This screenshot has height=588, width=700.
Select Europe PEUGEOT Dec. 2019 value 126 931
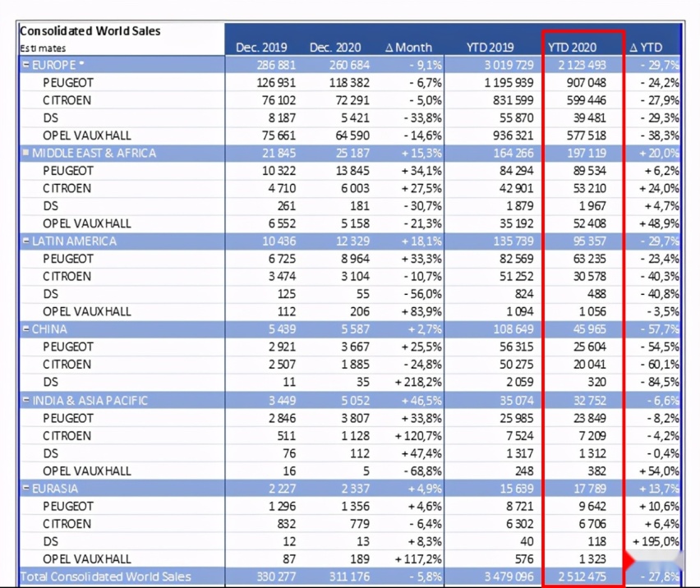click(x=276, y=83)
